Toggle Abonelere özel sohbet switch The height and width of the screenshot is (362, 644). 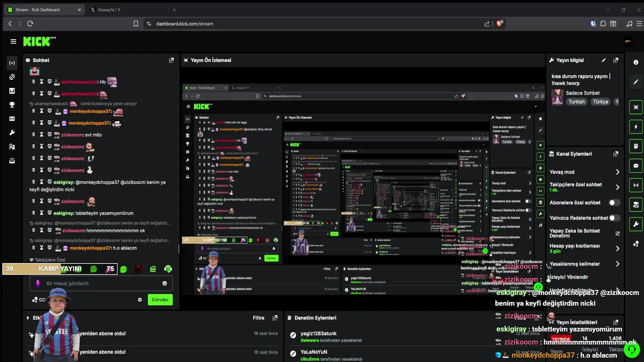[614, 203]
